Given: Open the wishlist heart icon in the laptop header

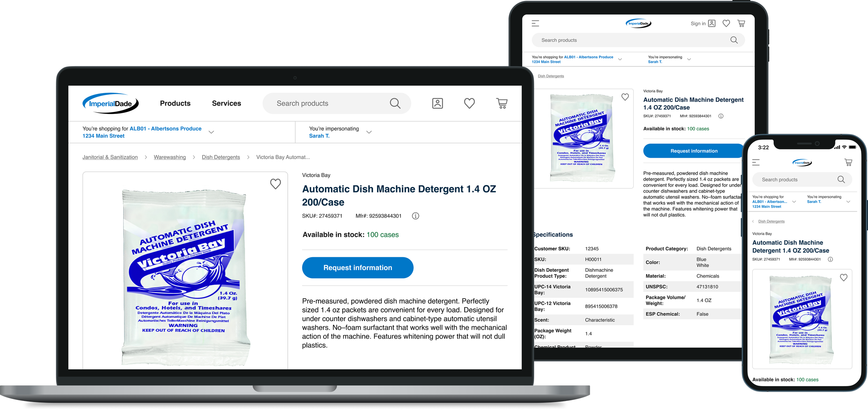Looking at the screenshot, I should pyautogui.click(x=469, y=103).
